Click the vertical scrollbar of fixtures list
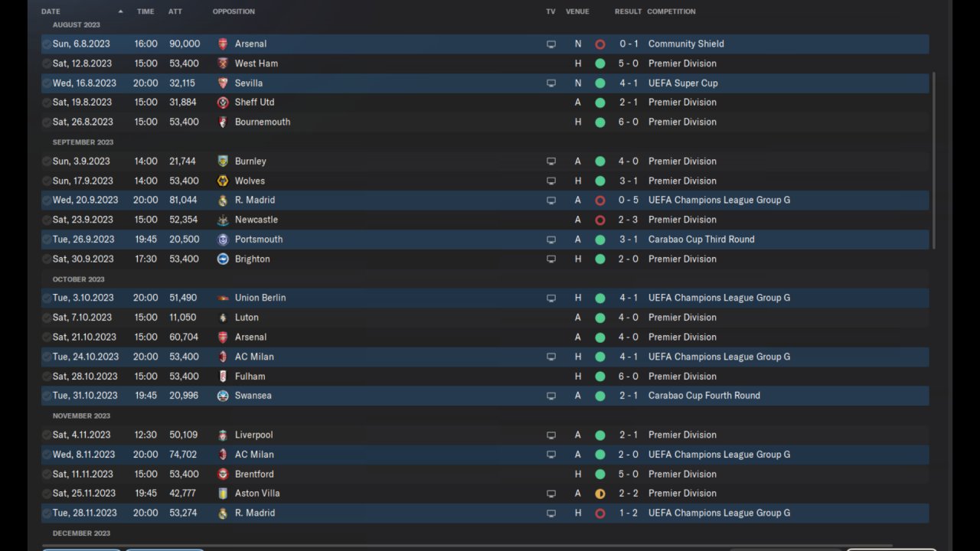Screen dimensions: 980x551 [x=933, y=161]
